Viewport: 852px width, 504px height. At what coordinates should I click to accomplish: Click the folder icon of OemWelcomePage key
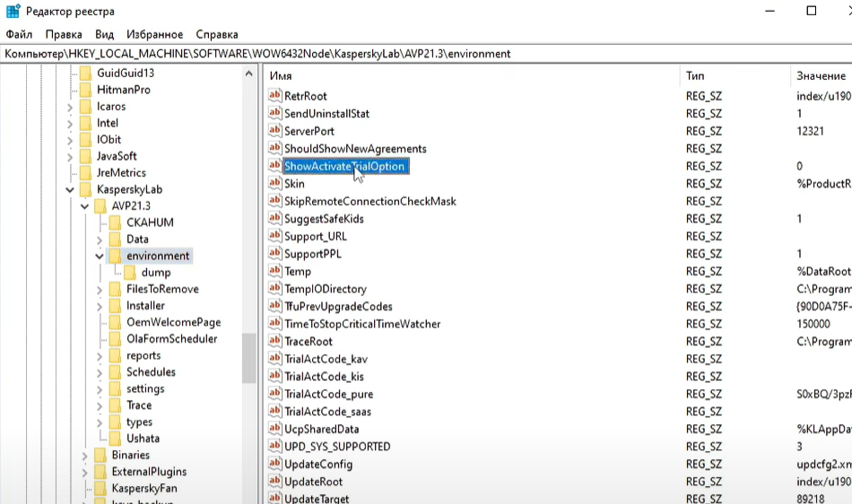(115, 322)
